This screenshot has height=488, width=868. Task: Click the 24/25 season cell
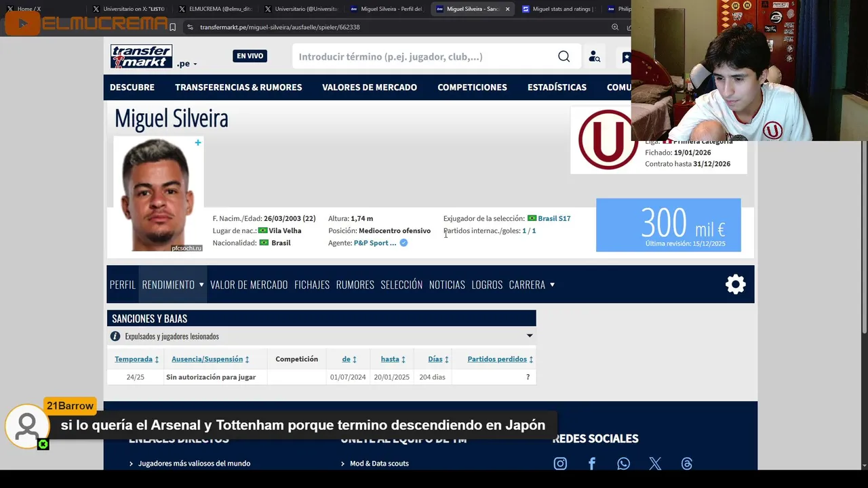(x=136, y=377)
